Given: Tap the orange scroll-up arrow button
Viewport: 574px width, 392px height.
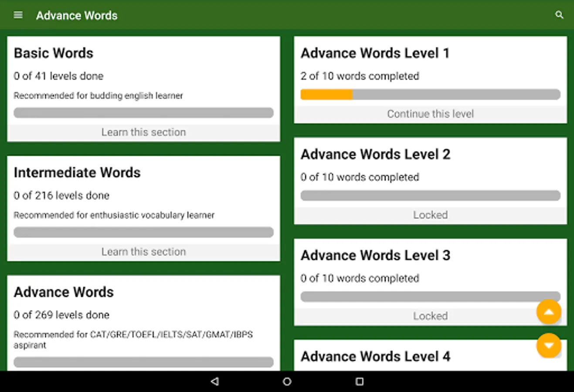Looking at the screenshot, I should tap(549, 312).
